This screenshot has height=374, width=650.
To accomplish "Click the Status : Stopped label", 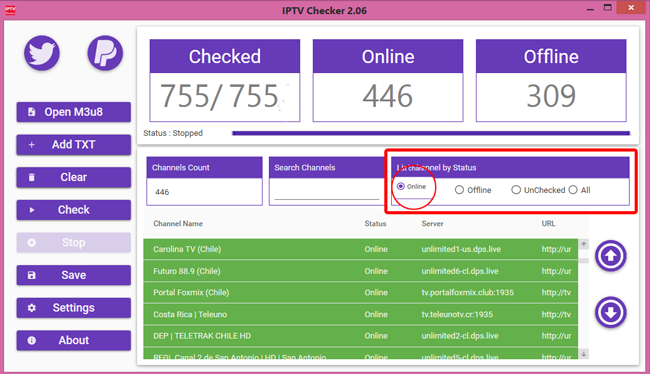I will tap(173, 133).
